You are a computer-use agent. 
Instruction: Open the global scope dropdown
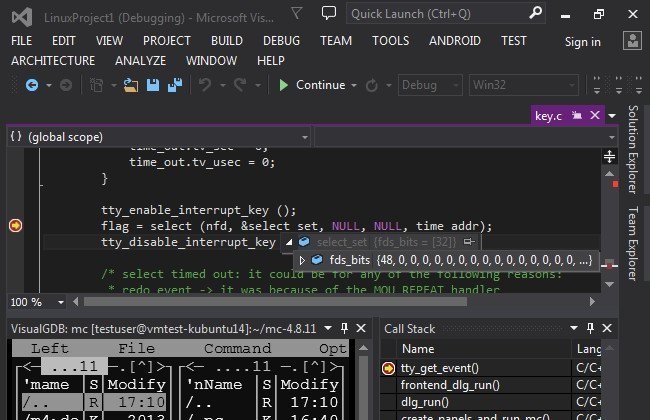(305, 137)
